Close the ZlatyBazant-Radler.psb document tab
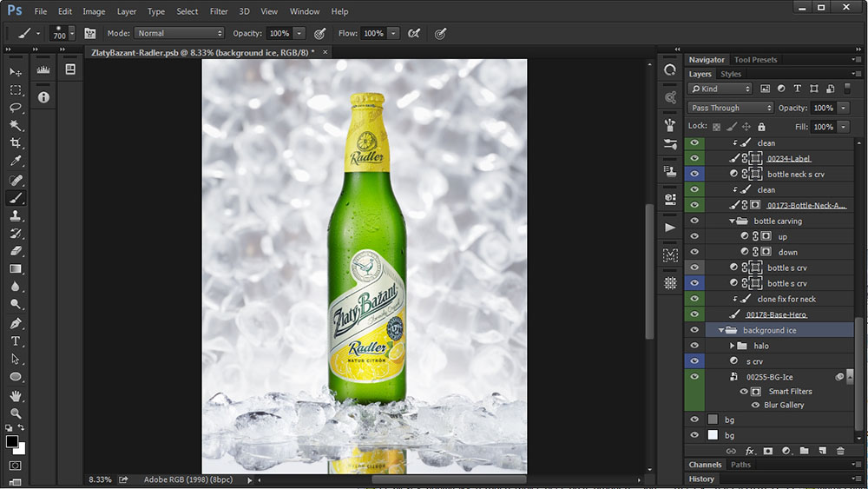868x489 pixels. [x=325, y=52]
